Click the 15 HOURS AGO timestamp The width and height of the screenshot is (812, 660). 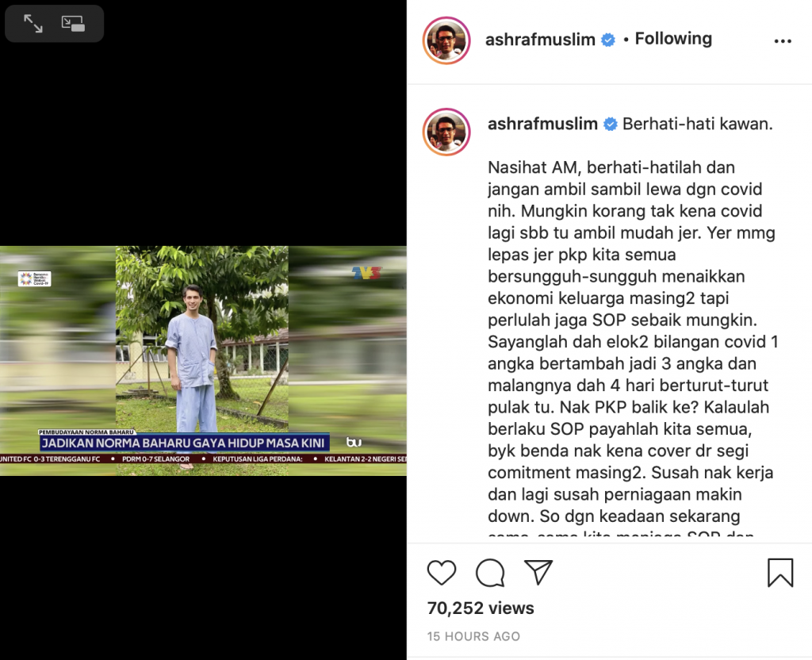[x=473, y=636]
